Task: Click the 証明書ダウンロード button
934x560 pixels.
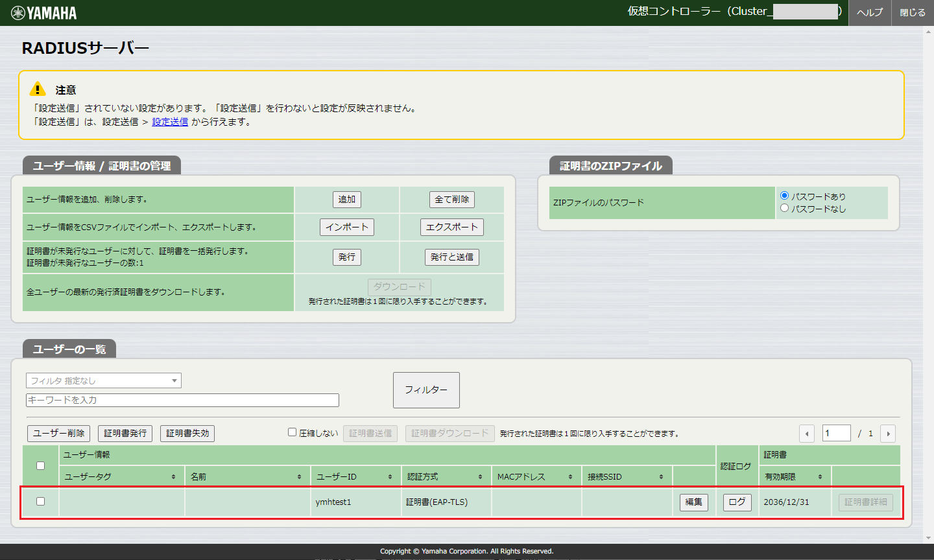Action: [450, 434]
